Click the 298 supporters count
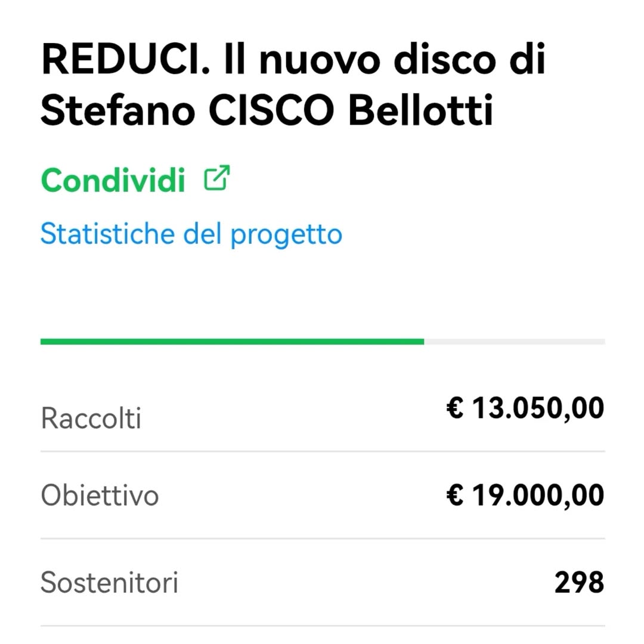 (x=578, y=583)
